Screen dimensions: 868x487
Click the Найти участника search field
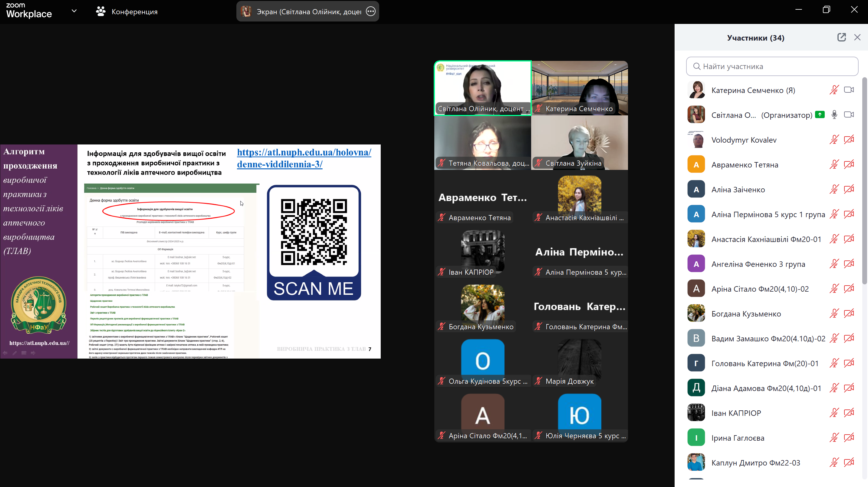point(772,66)
